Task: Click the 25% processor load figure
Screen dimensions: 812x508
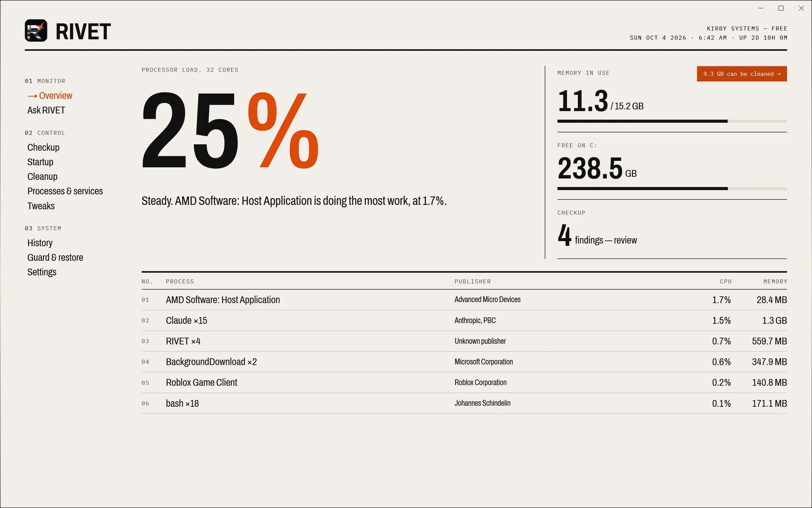Action: click(x=230, y=130)
